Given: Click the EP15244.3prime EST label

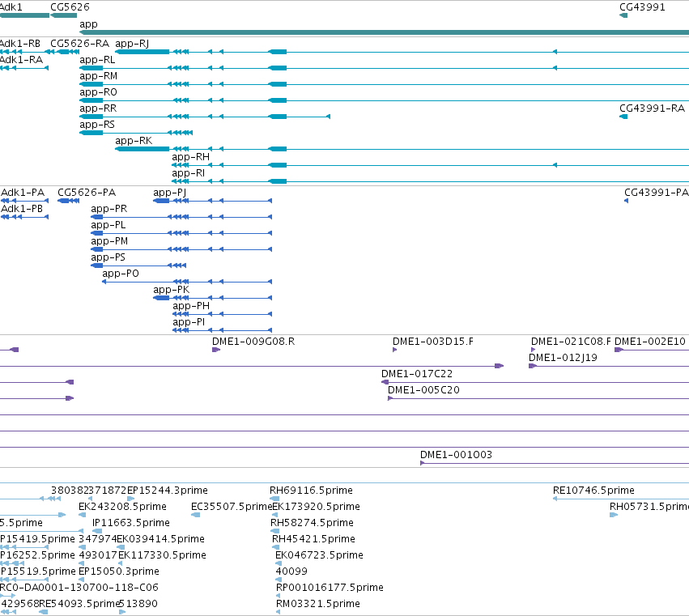Looking at the screenshot, I should (x=167, y=491).
